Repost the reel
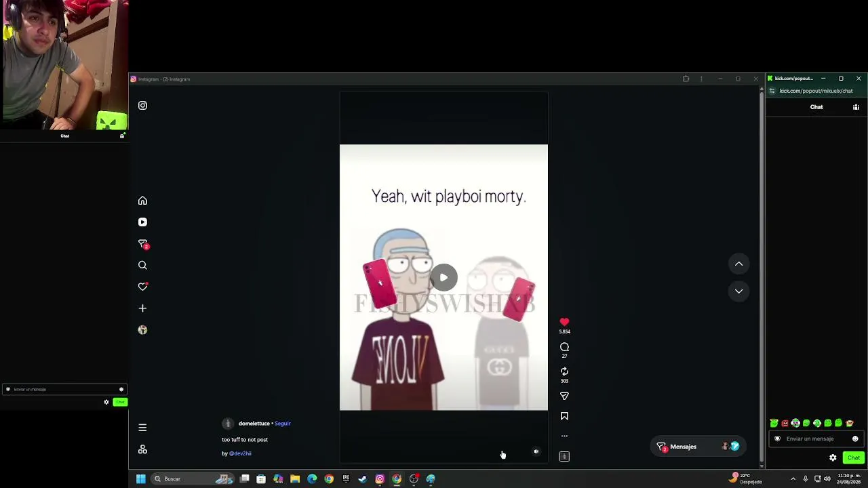Screen dimensions: 868x488 point(564,371)
